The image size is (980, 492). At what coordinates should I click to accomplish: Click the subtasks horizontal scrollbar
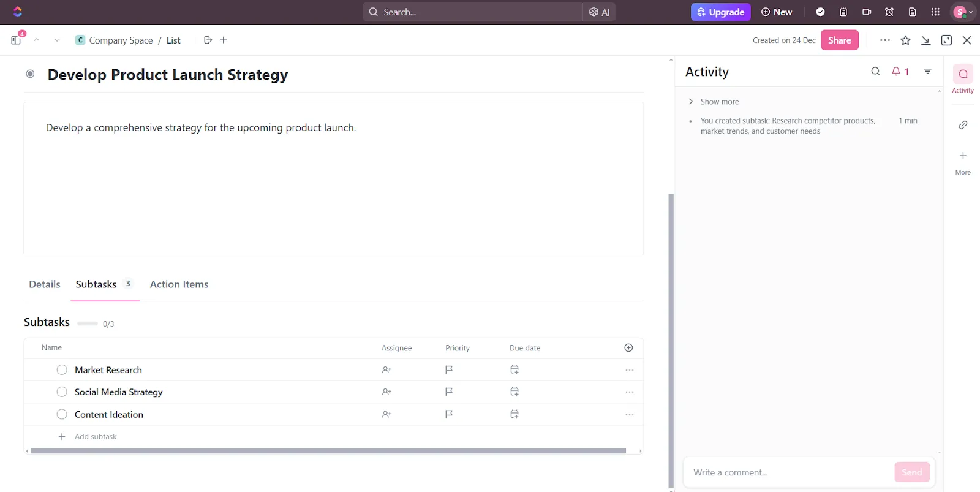coord(328,451)
